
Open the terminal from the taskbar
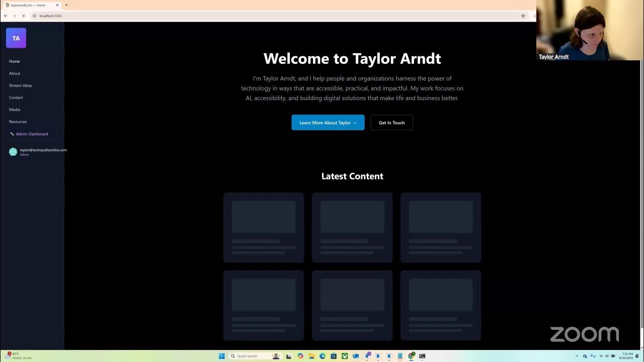tap(422, 356)
